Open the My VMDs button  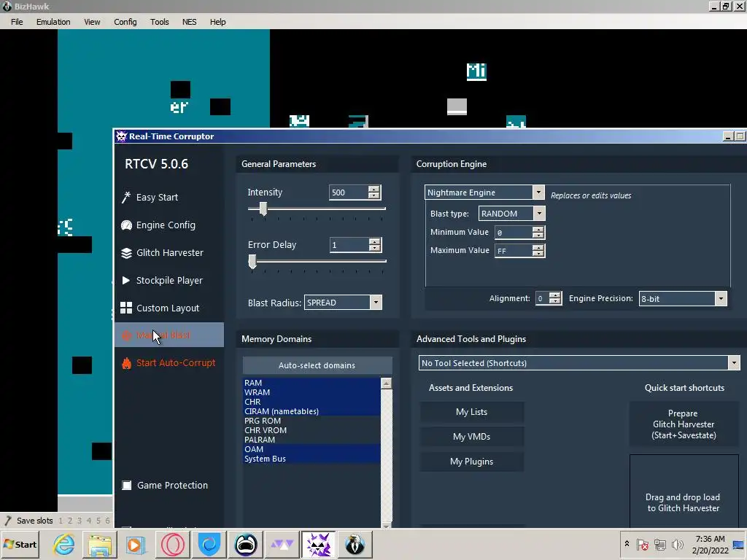(472, 437)
